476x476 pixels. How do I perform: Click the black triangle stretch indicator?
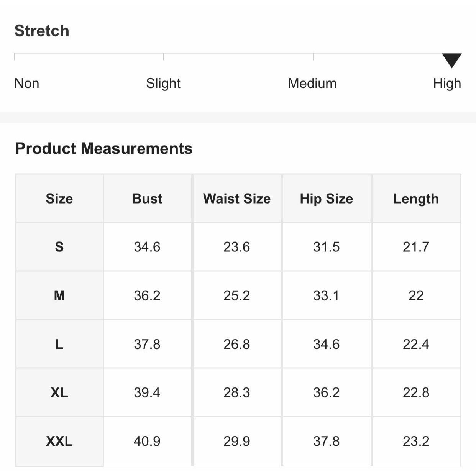coord(451,60)
